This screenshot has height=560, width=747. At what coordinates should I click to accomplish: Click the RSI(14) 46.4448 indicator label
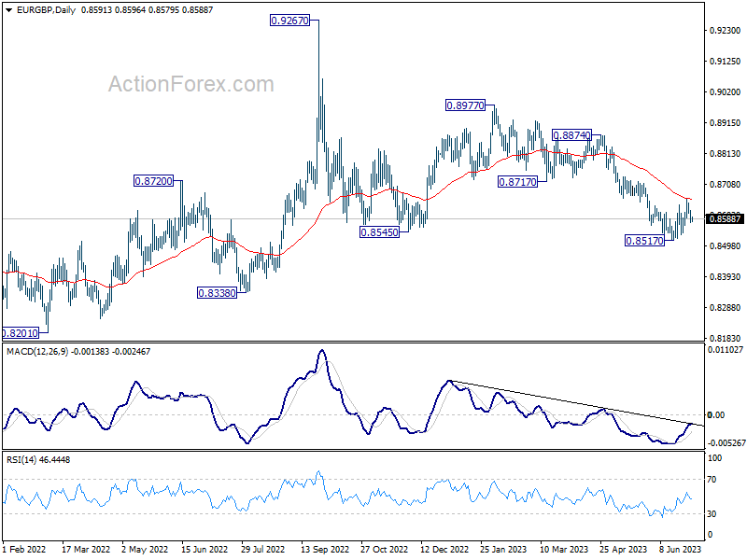tap(38, 460)
